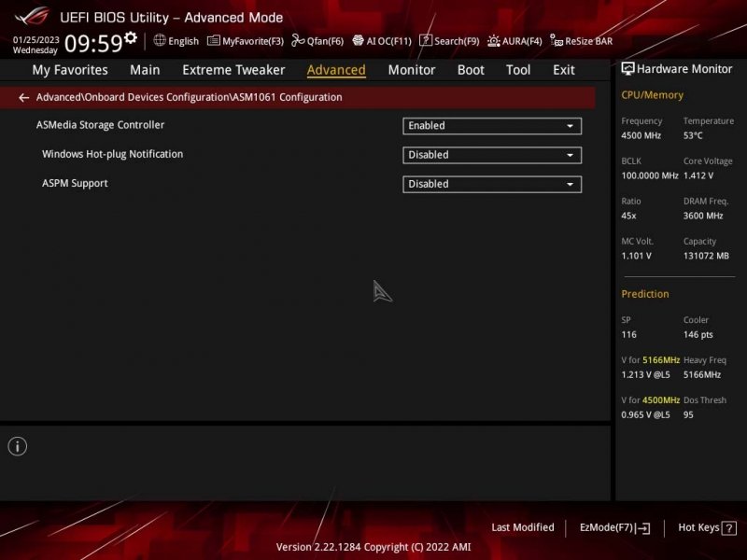
Task: Toggle ReSize BAR icon
Action: [557, 40]
